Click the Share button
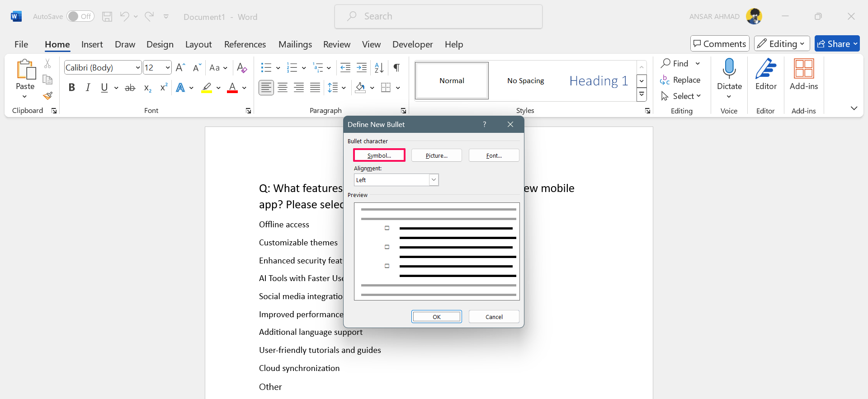The height and width of the screenshot is (399, 868). point(837,43)
